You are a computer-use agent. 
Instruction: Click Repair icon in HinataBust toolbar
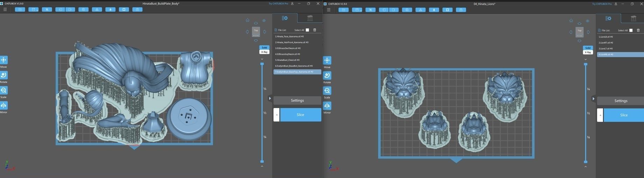coord(137,9)
